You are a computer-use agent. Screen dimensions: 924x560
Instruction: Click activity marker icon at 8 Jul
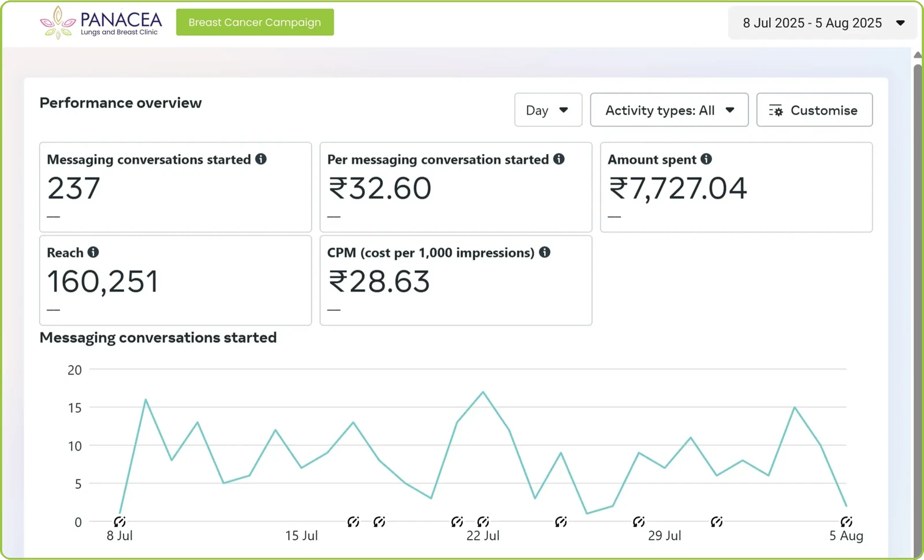[120, 522]
